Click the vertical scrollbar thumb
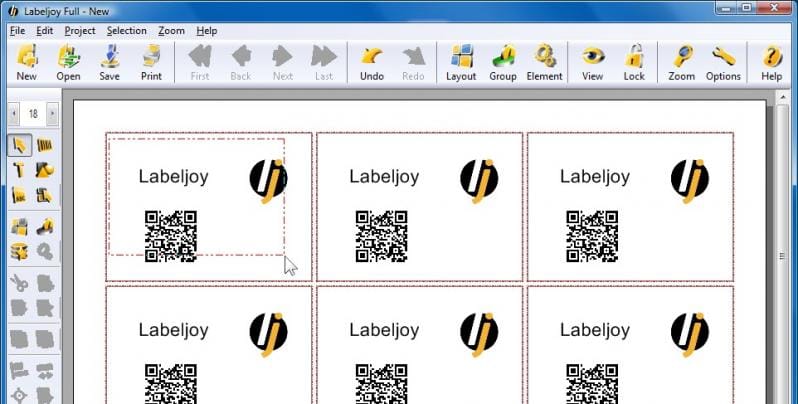Viewport: 798px width, 404px height. point(782,255)
